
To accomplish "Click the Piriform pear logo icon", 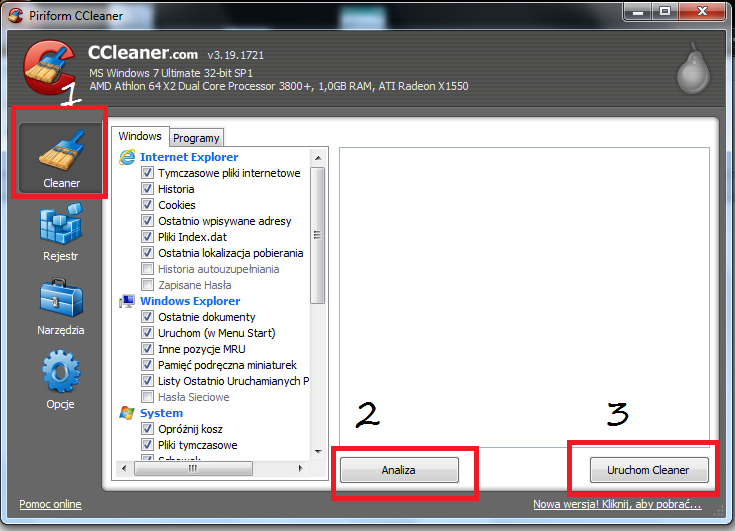I will point(693,68).
